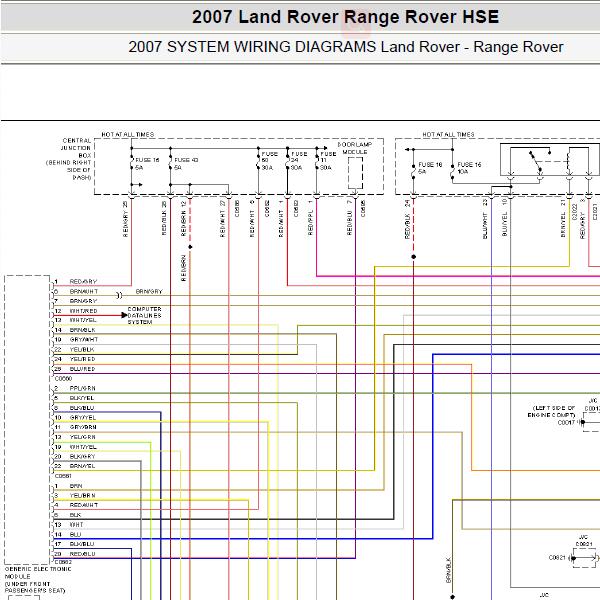This screenshot has height=600, width=600.
Task: Click the vertical "RED/PPL 1" wire label
Action: tap(310, 217)
